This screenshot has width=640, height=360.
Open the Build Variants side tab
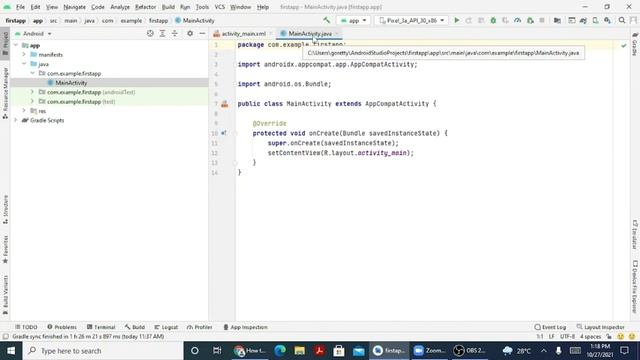pyautogui.click(x=5, y=295)
